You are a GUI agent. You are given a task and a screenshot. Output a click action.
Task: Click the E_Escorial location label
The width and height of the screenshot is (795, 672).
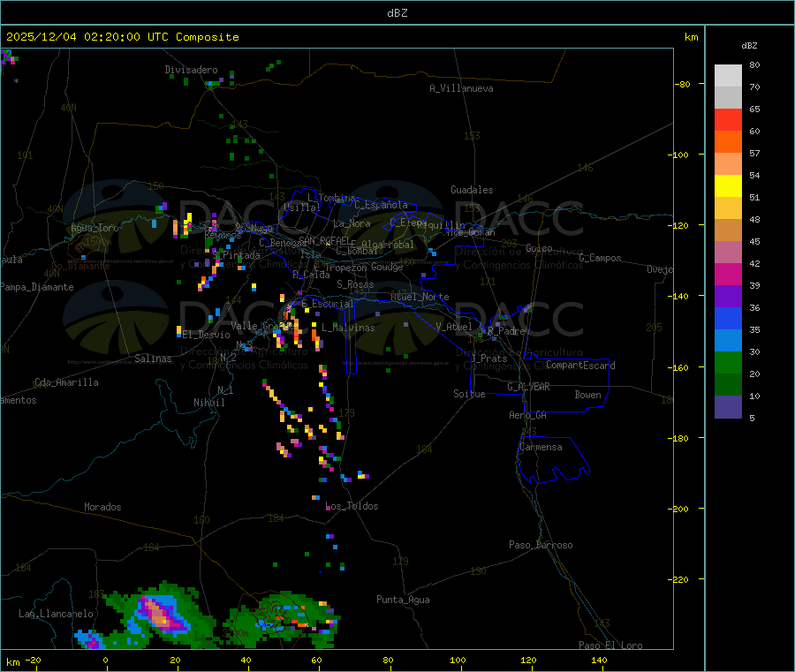(x=327, y=304)
